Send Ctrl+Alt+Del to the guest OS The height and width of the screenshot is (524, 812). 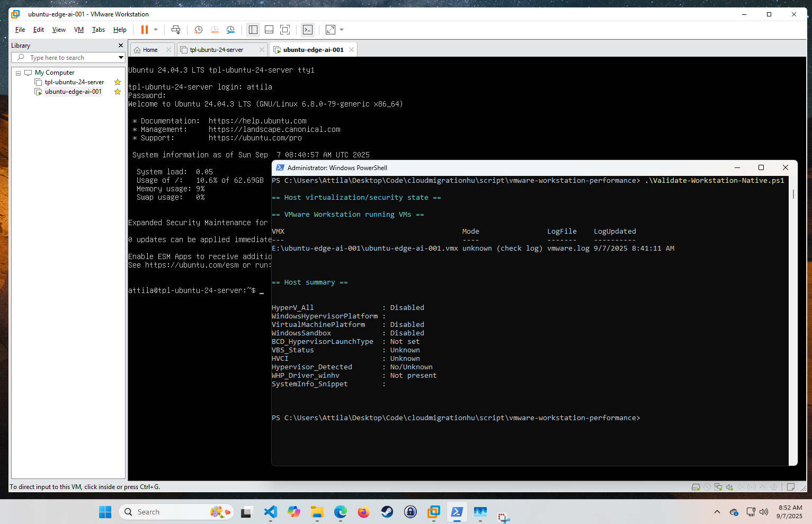point(176,30)
